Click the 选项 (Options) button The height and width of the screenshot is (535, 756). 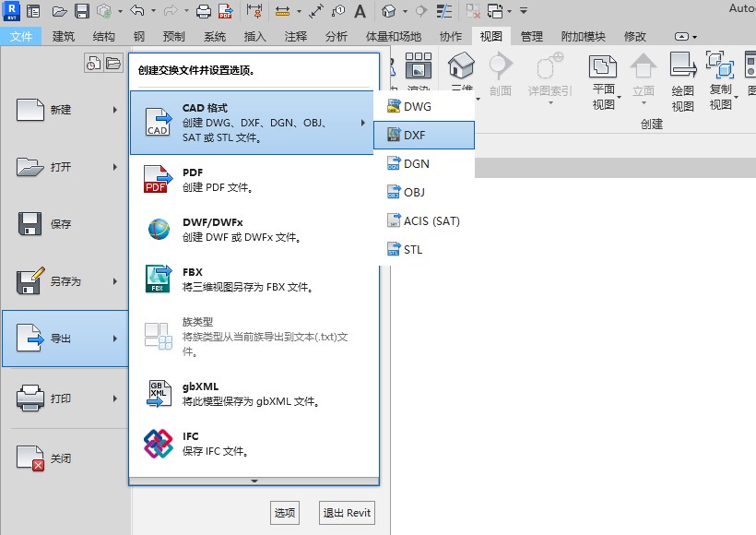pos(285,513)
